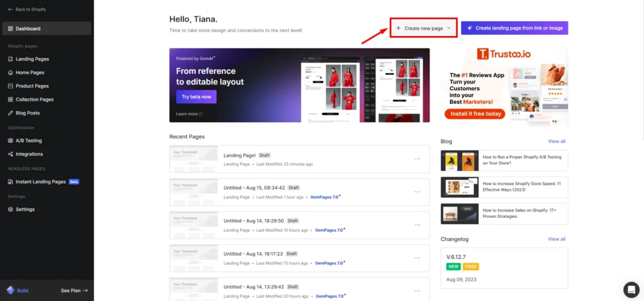Screen dimensions: 644x301
Task: Click the Trustoo.io logo
Action: pos(504,54)
